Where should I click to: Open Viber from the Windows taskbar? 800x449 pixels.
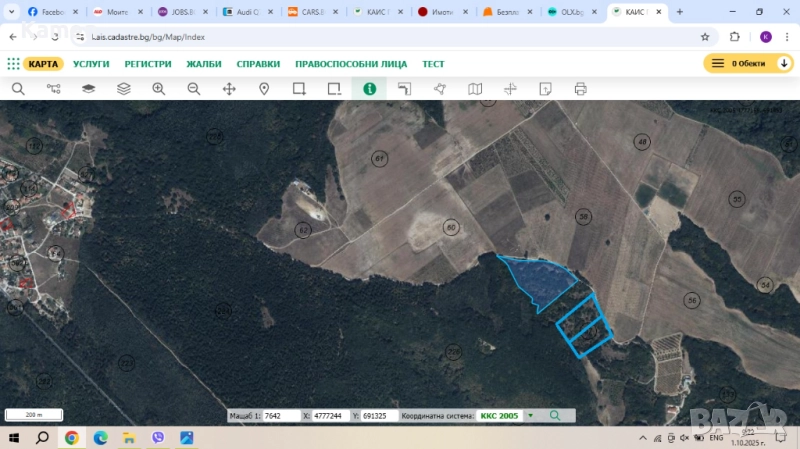(158, 438)
